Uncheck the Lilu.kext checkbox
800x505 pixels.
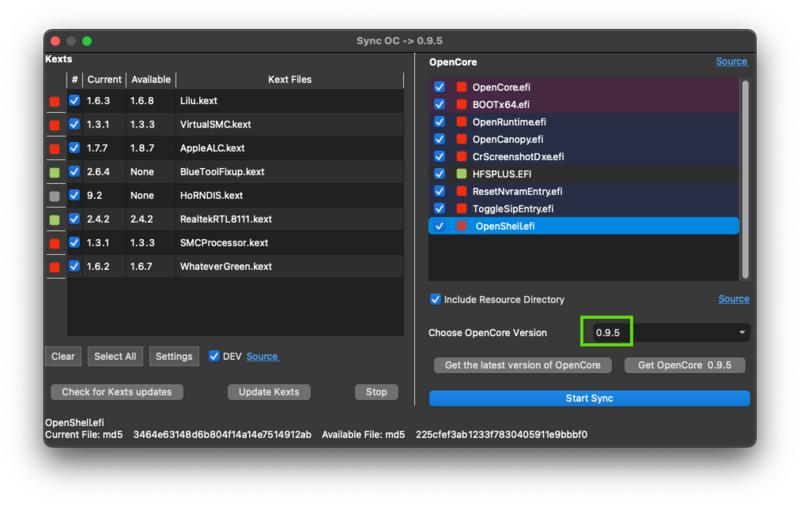pos(74,100)
